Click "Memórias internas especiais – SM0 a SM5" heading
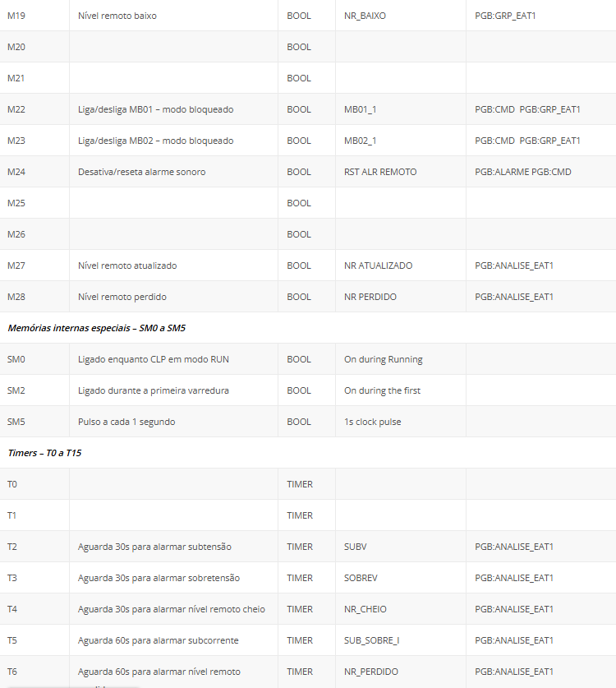This screenshot has height=688, width=616. [96, 328]
